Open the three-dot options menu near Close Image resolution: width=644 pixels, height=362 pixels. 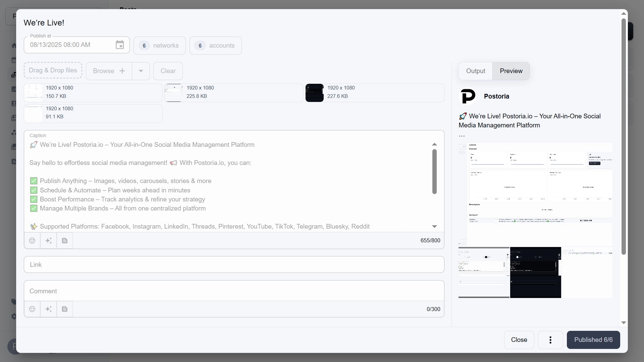pos(550,340)
